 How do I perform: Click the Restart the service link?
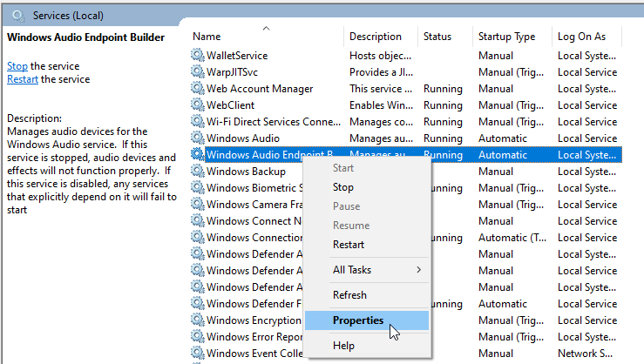(x=23, y=79)
